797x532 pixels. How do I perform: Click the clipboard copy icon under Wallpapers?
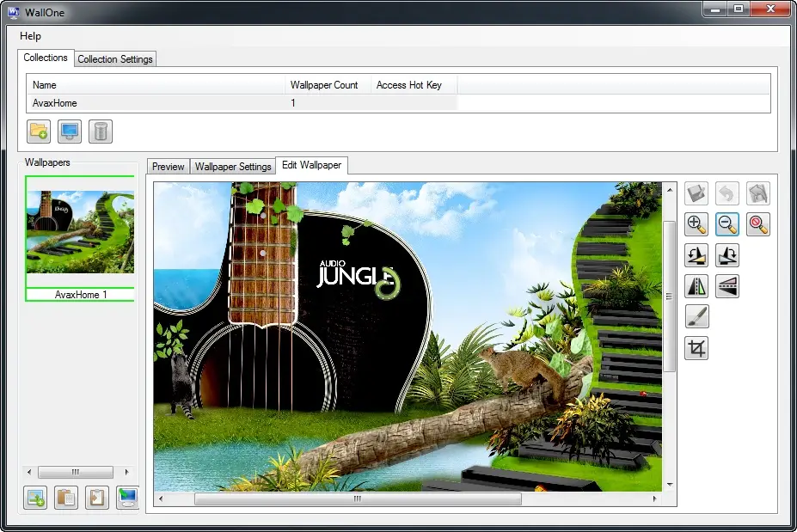click(66, 498)
